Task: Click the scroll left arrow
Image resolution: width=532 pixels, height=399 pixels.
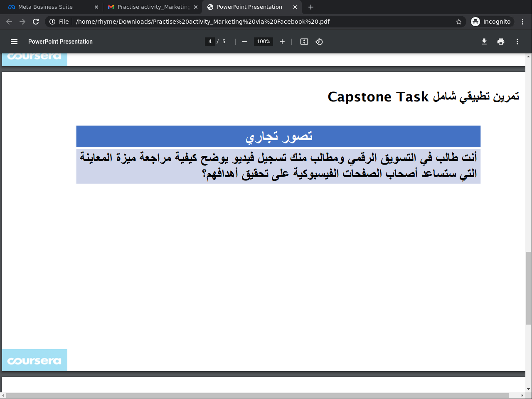Action: (x=3, y=395)
